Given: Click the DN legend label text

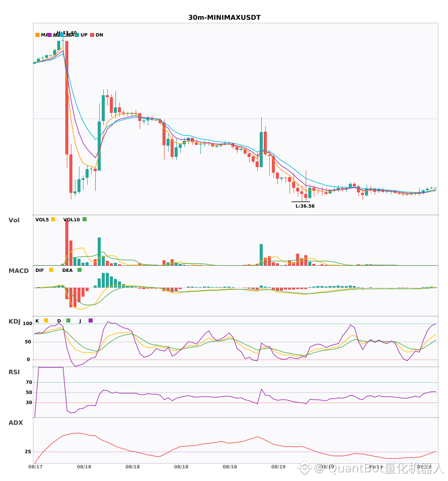Looking at the screenshot, I should click(99, 35).
